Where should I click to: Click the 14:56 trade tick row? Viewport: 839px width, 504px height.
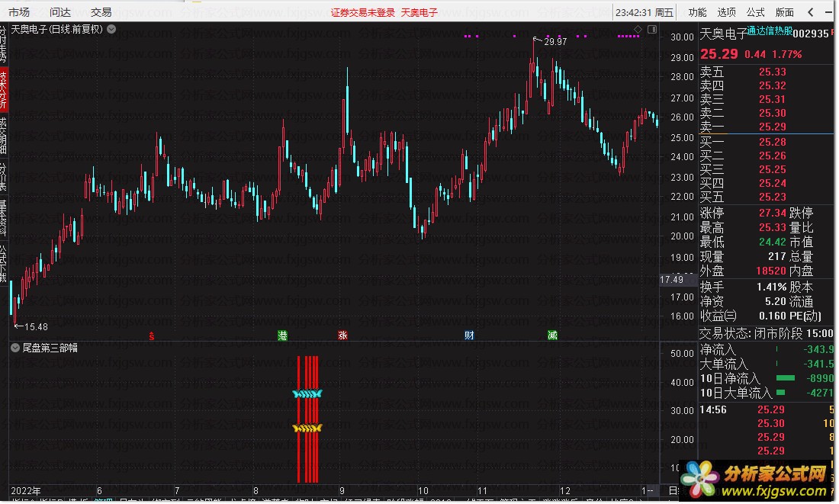(x=767, y=410)
